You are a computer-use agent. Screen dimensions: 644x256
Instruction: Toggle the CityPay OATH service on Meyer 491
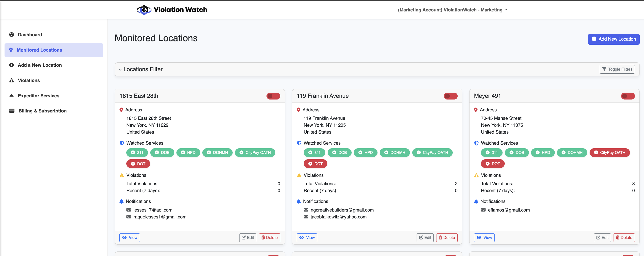[609, 153]
